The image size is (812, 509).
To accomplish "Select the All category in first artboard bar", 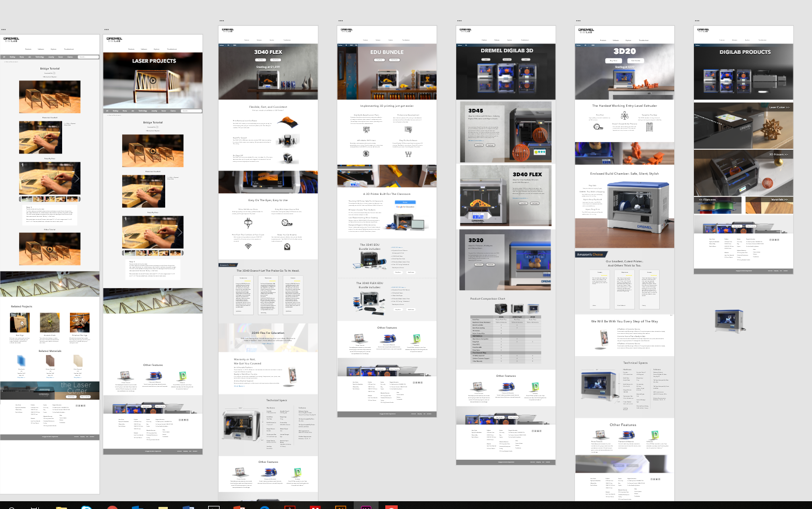I will point(4,57).
